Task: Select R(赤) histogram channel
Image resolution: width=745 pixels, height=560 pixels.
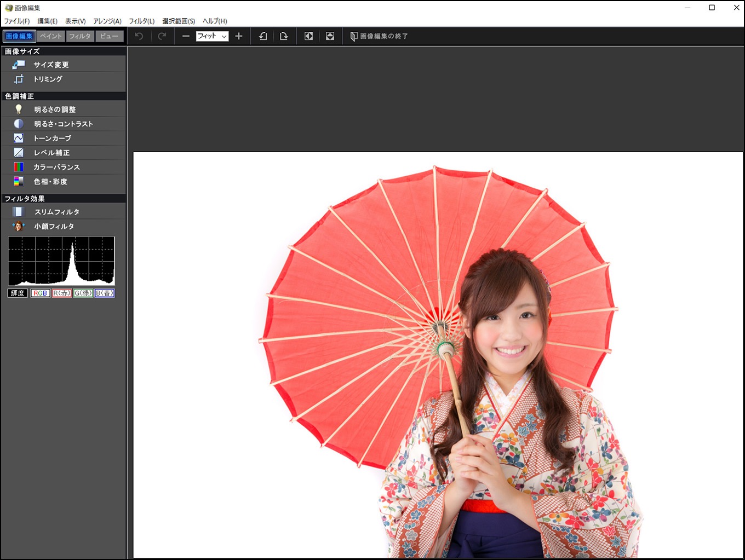Action: (61, 293)
